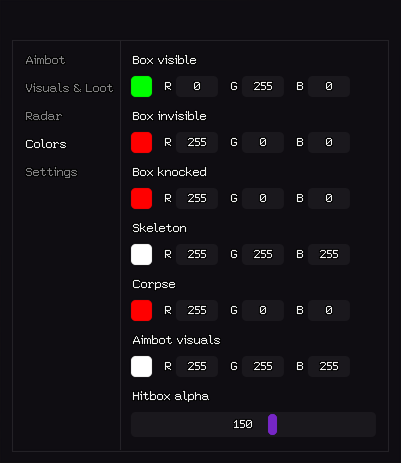
Task: Focus the Box invisible R input field
Action: click(x=197, y=143)
